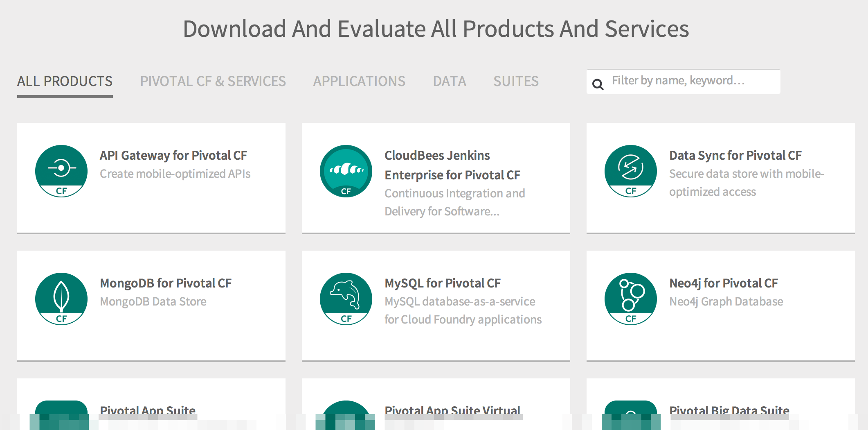The height and width of the screenshot is (430, 868).
Task: Click the search magnifier icon
Action: click(598, 84)
